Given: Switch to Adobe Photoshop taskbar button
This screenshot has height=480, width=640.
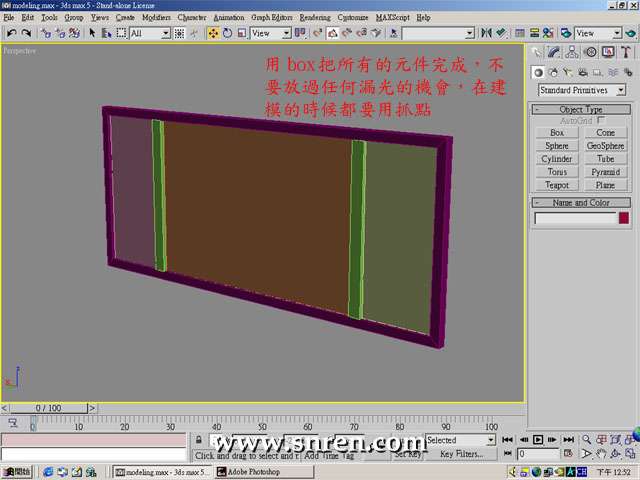Looking at the screenshot, I should point(264,472).
